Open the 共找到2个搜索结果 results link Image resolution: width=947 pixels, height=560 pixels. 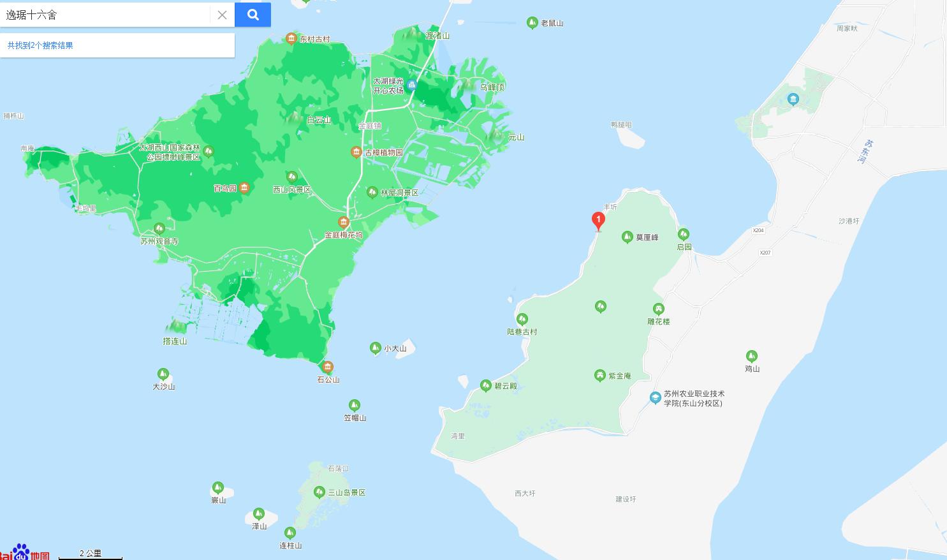point(40,45)
